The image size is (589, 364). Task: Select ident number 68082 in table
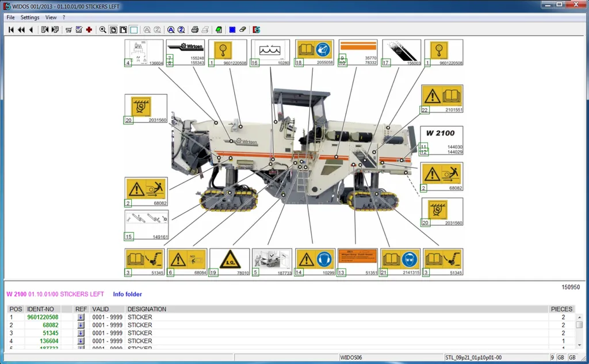pyautogui.click(x=51, y=325)
